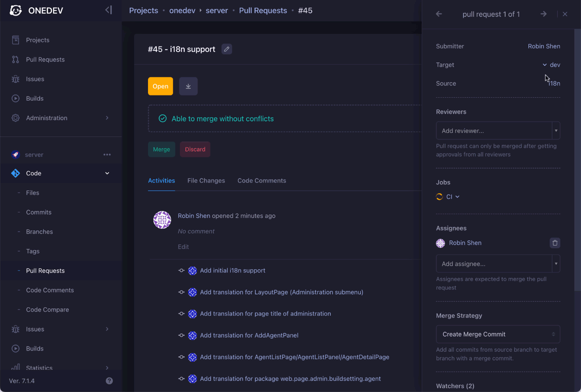Open the Add reviewer dropdown
This screenshot has width=581, height=392.
(x=498, y=131)
